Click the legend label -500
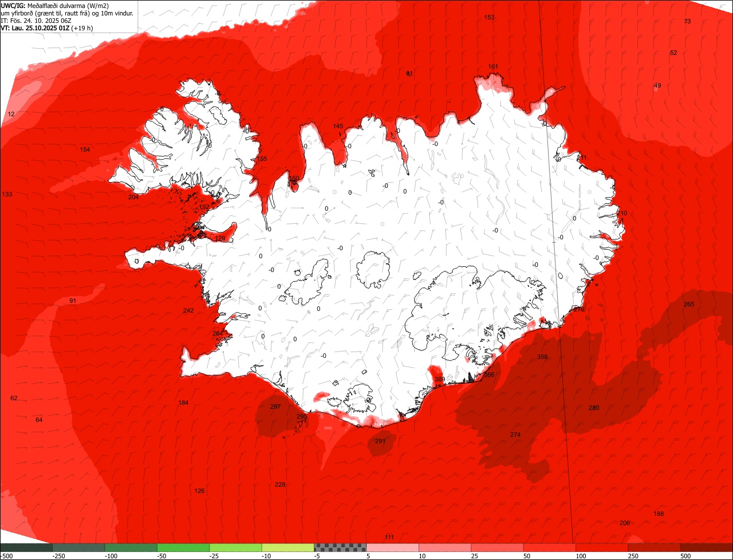This screenshot has height=560, width=733. click(6, 556)
